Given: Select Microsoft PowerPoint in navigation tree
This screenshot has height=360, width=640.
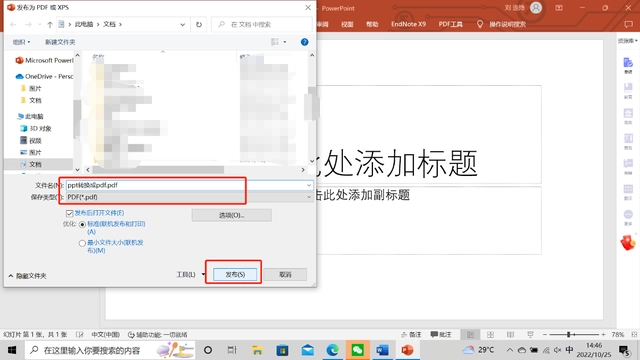Looking at the screenshot, I should pyautogui.click(x=44, y=60).
